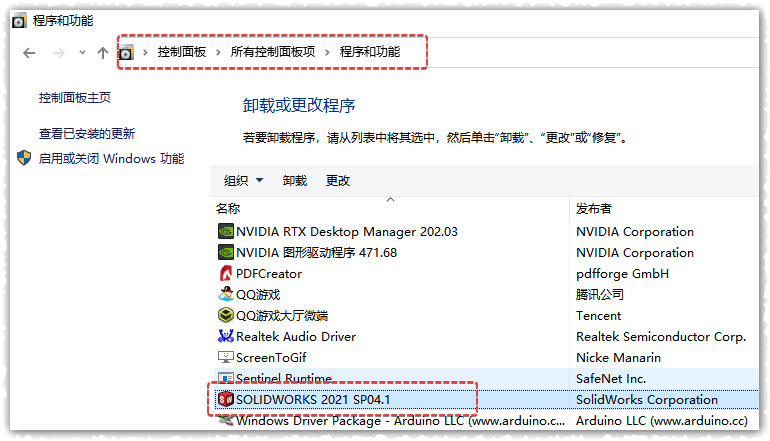Sort the list by the 发布者 column header
Image resolution: width=770 pixels, height=441 pixels.
pyautogui.click(x=594, y=209)
